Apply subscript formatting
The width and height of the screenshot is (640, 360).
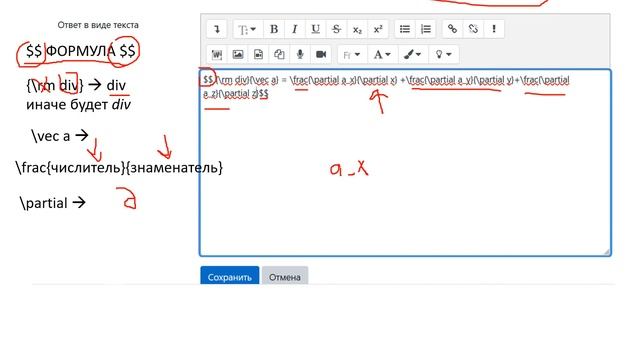click(x=357, y=29)
